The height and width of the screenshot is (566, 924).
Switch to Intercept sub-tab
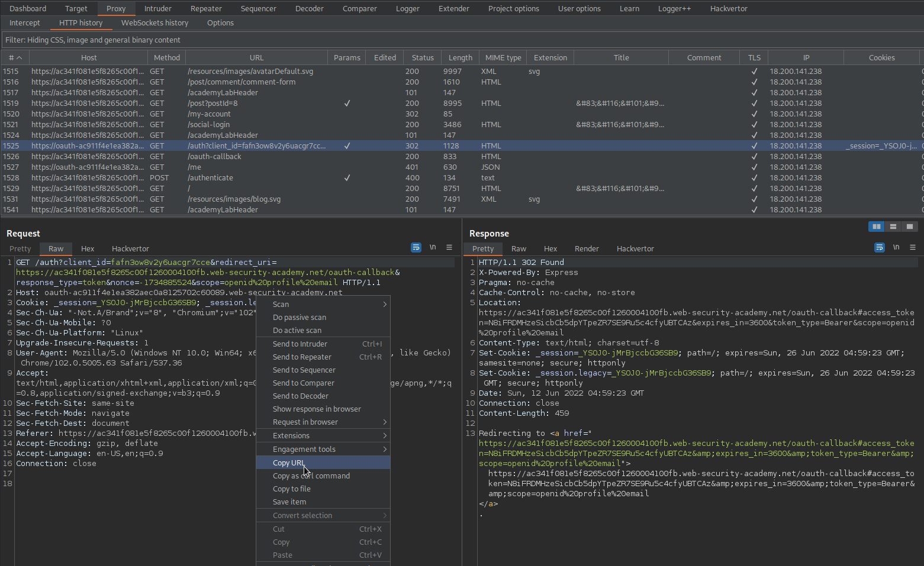coord(25,22)
